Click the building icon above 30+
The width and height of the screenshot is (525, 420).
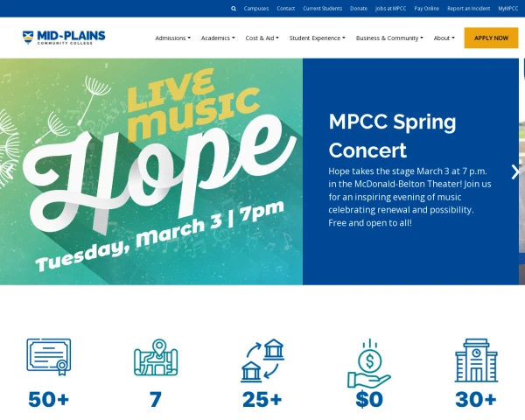coord(476,359)
